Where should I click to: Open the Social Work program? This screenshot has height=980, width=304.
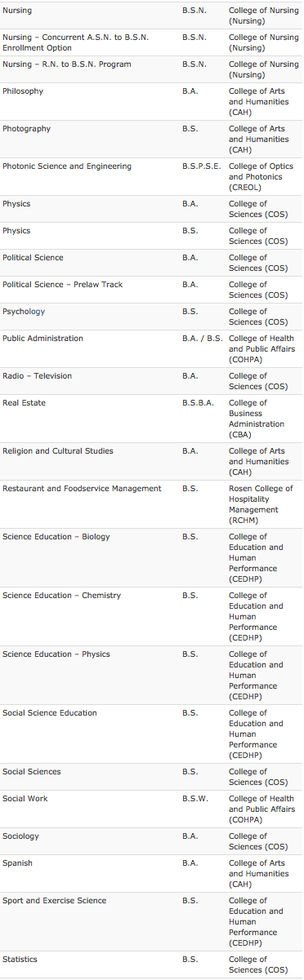(x=25, y=799)
